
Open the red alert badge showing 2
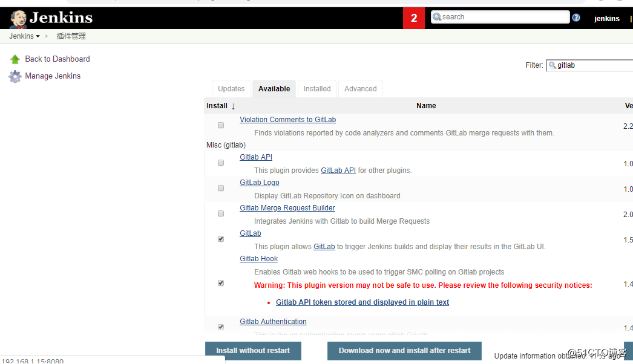point(414,17)
